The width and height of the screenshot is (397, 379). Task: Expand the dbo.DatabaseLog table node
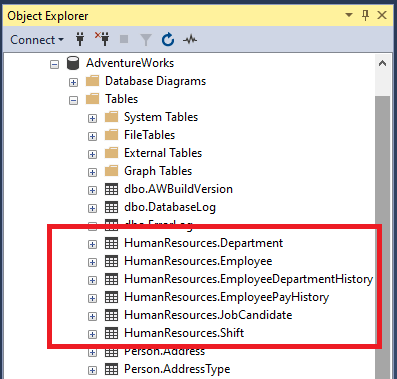(92, 208)
